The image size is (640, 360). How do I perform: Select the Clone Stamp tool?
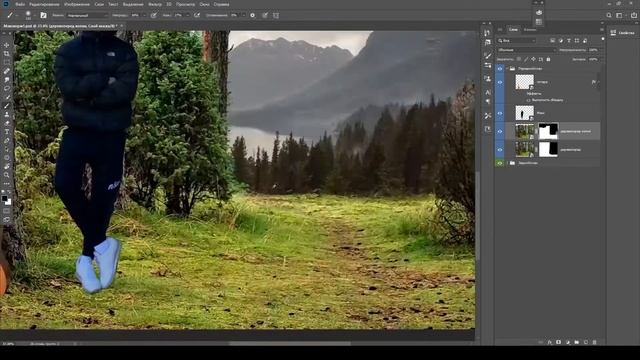coord(7,114)
